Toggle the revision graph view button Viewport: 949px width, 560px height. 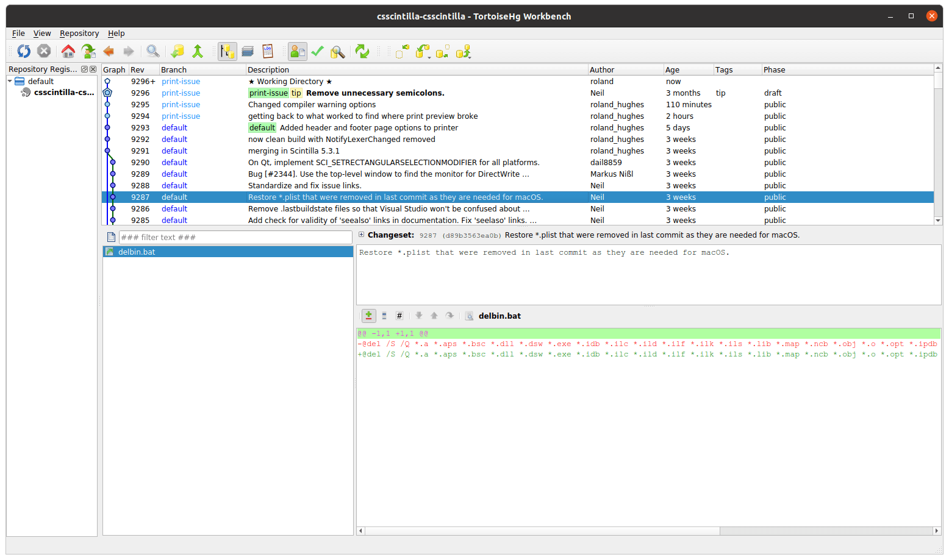click(227, 52)
